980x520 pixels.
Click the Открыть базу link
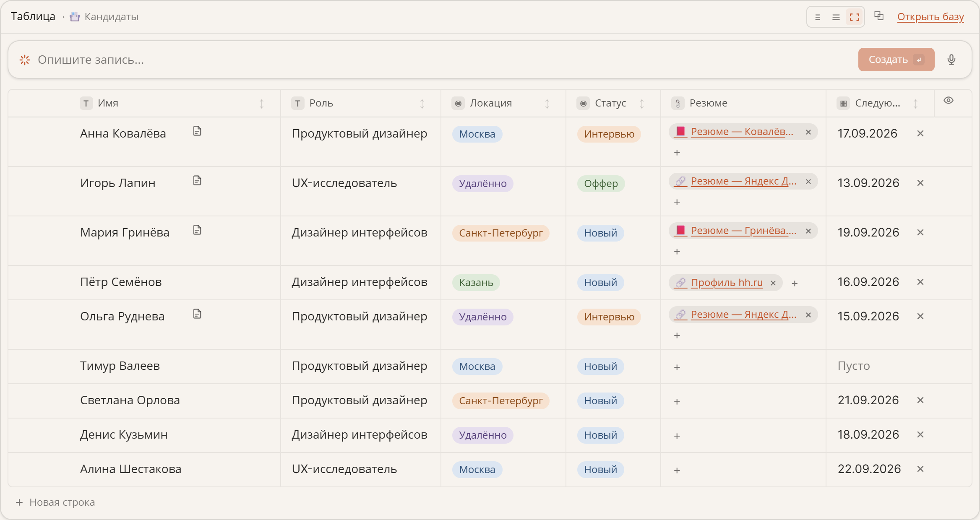[x=930, y=17]
